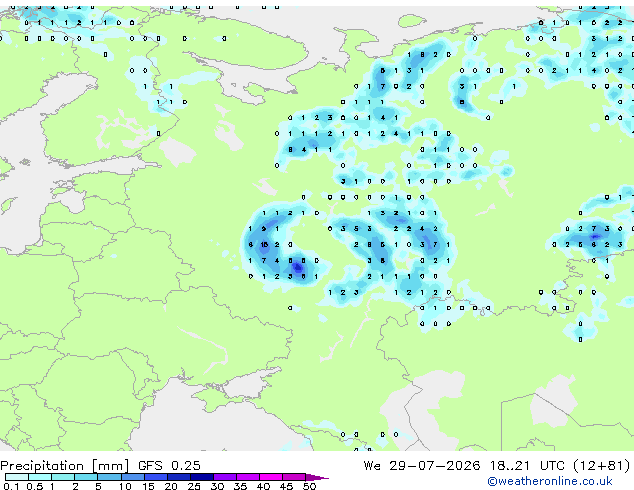Pick the 40–45 mm magenta legend box

(x=271, y=477)
